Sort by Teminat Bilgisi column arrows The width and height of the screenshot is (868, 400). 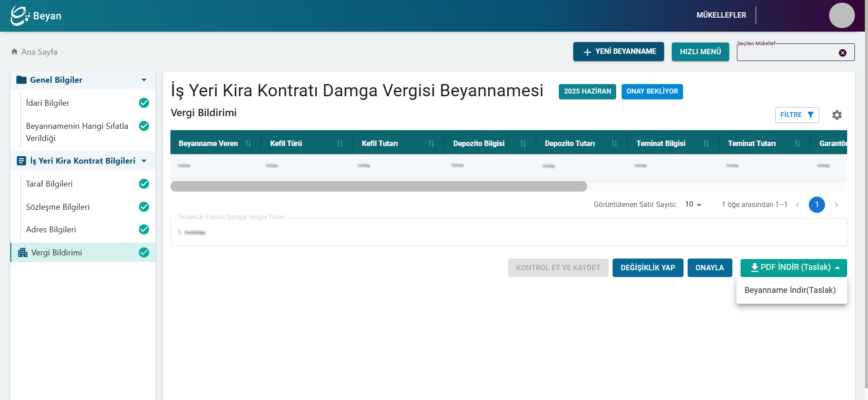(706, 143)
